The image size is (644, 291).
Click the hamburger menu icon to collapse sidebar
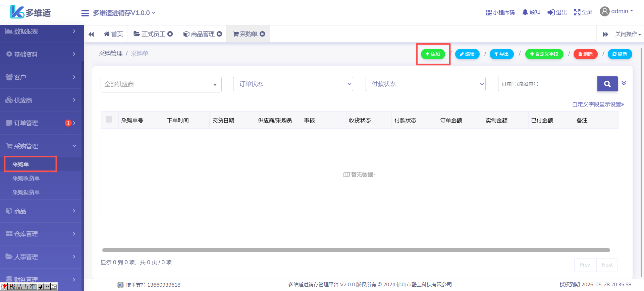click(x=85, y=13)
